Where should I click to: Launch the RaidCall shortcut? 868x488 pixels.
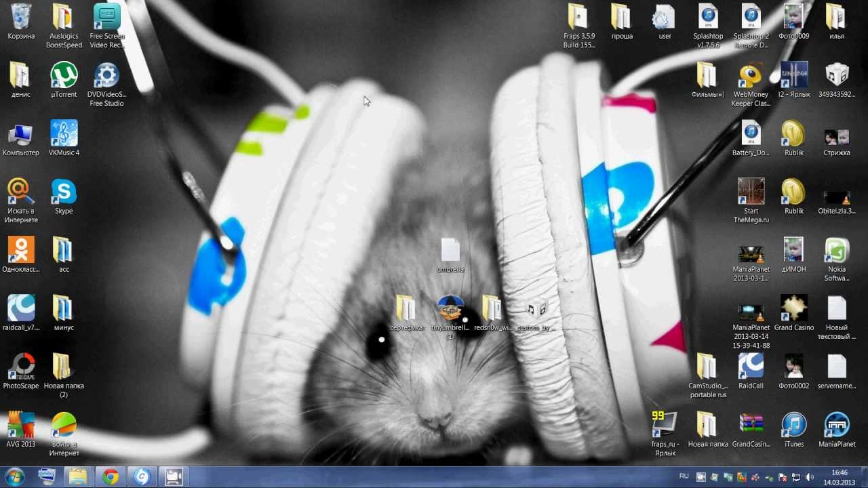coord(751,372)
